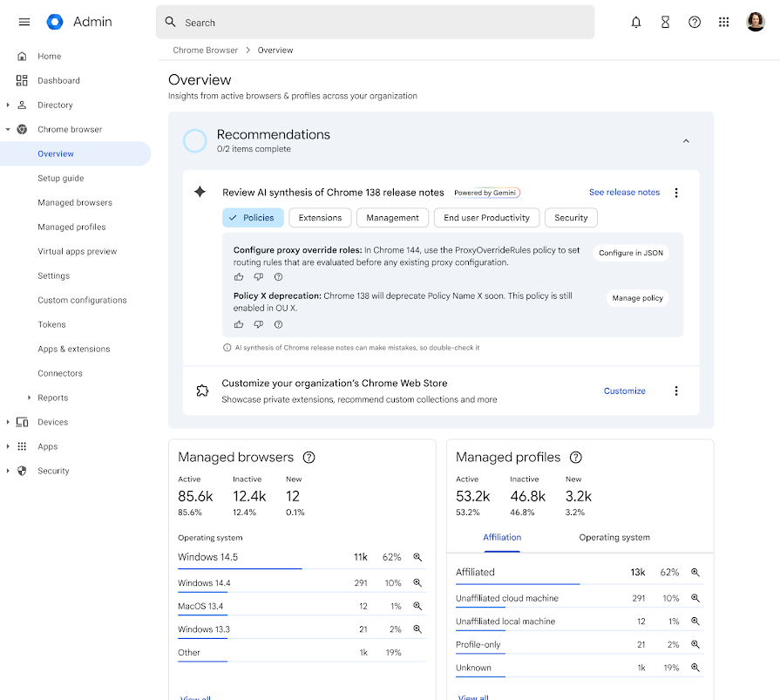Screen dimensions: 780x700
Task: Open Setup guide in the sidebar
Action: [x=61, y=178]
